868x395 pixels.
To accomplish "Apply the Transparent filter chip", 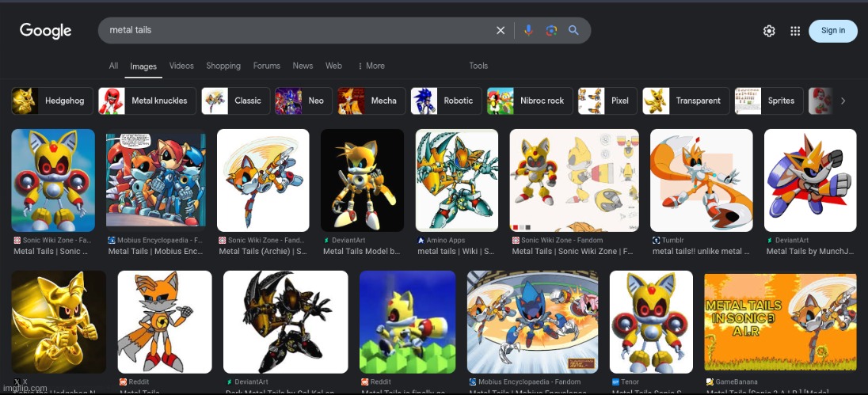I will click(686, 101).
